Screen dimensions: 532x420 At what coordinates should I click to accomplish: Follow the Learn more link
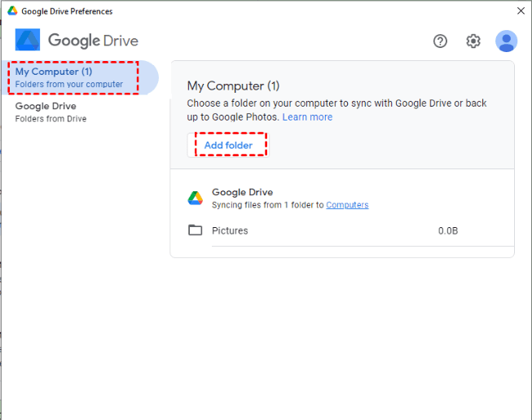click(x=307, y=117)
